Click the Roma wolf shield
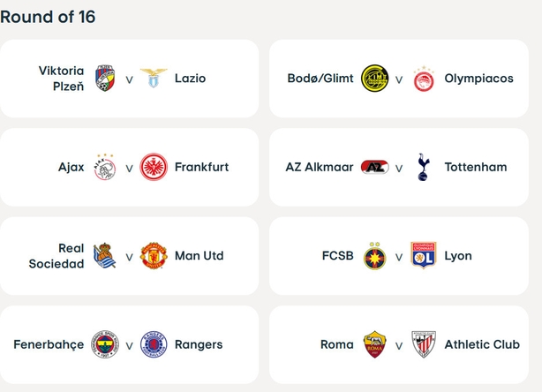Viewport: 542px width, 392px height. [x=374, y=344]
